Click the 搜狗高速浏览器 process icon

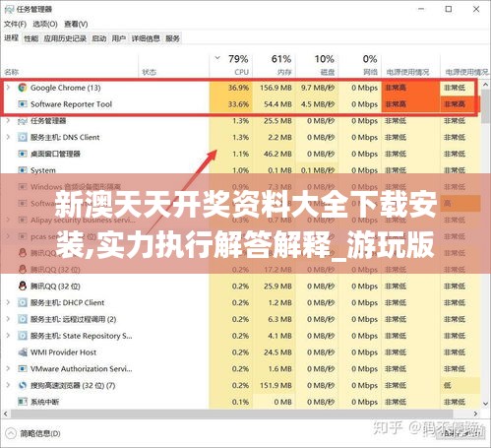click(23, 385)
